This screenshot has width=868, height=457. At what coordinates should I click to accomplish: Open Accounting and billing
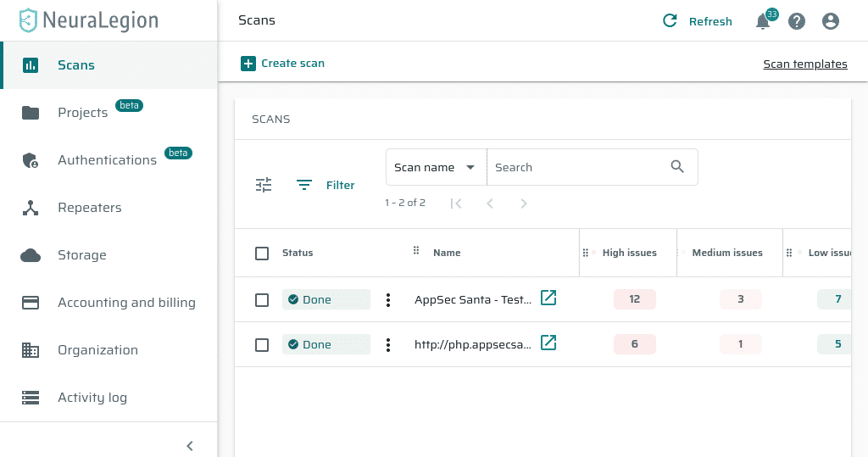[x=109, y=303]
